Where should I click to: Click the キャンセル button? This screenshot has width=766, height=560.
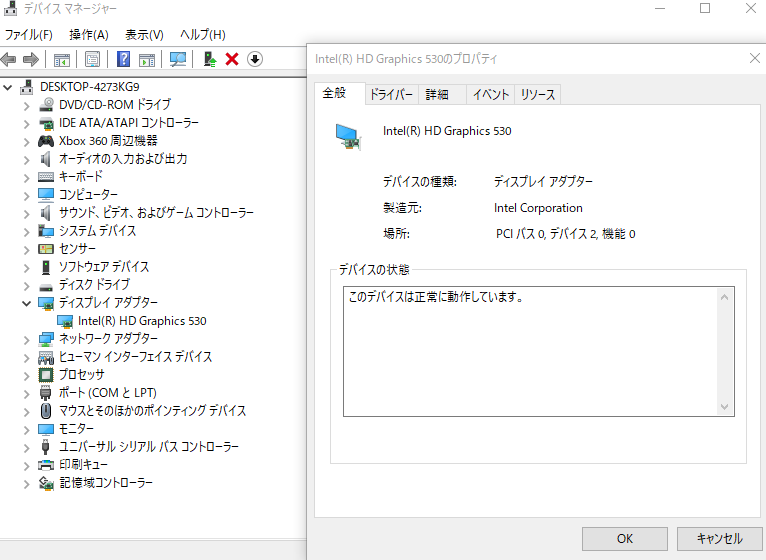(720, 538)
